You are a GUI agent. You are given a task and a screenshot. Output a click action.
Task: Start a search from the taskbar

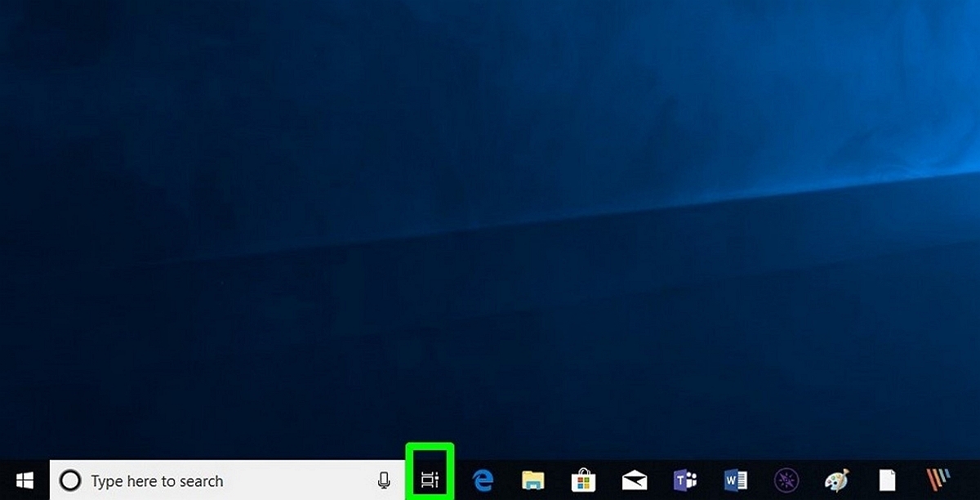tap(204, 480)
